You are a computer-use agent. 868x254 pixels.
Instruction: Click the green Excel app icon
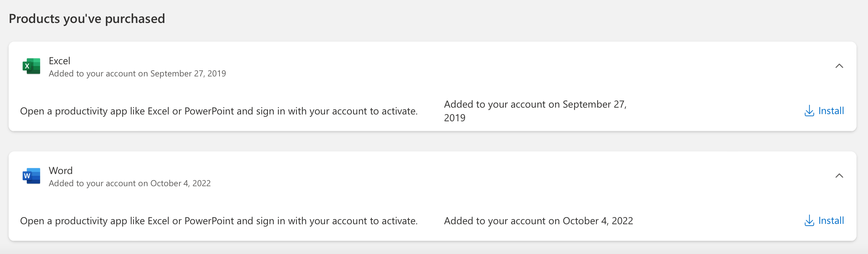(31, 66)
